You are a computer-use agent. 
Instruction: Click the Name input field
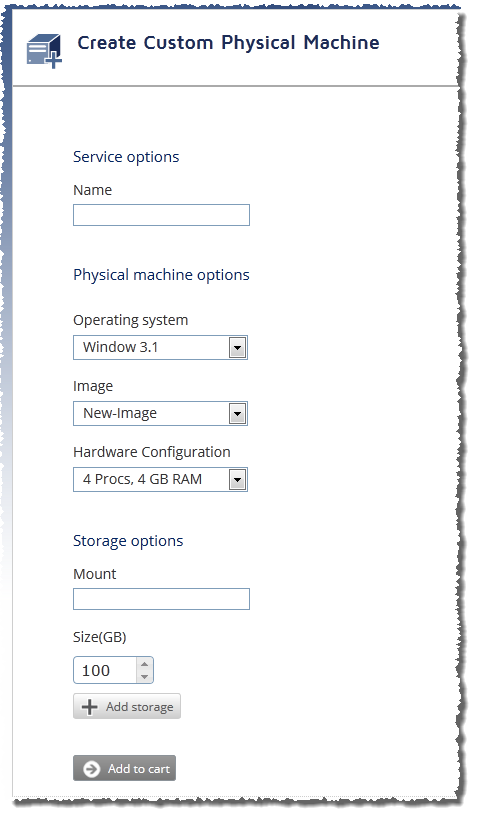(x=161, y=215)
